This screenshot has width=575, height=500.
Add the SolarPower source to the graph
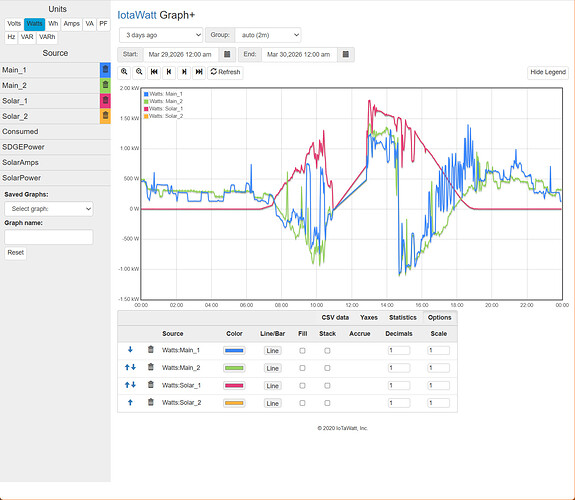[x=55, y=178]
